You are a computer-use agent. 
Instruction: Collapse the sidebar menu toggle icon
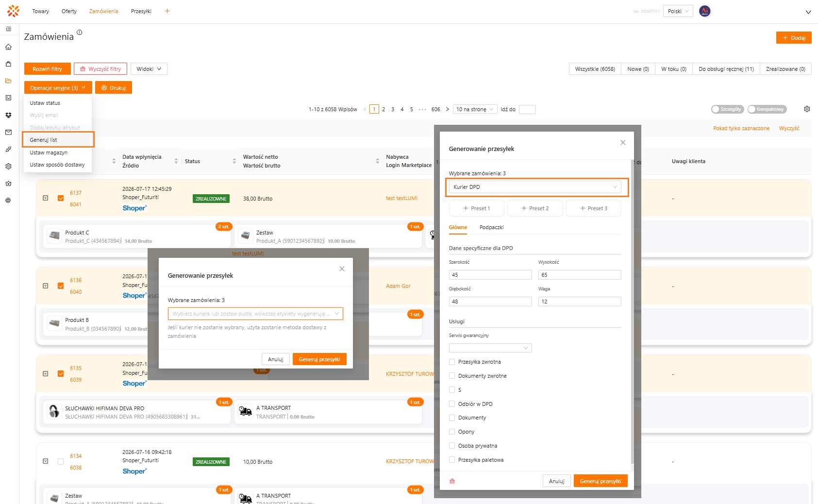click(x=8, y=29)
